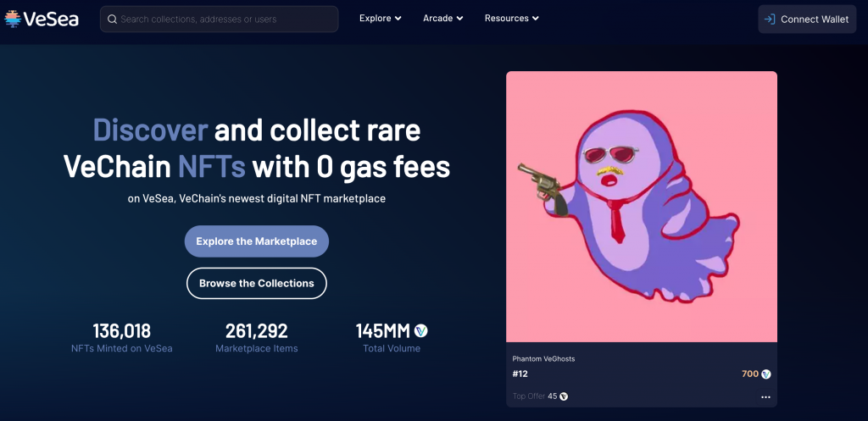
Task: Click the Marketplace Items label
Action: click(256, 348)
